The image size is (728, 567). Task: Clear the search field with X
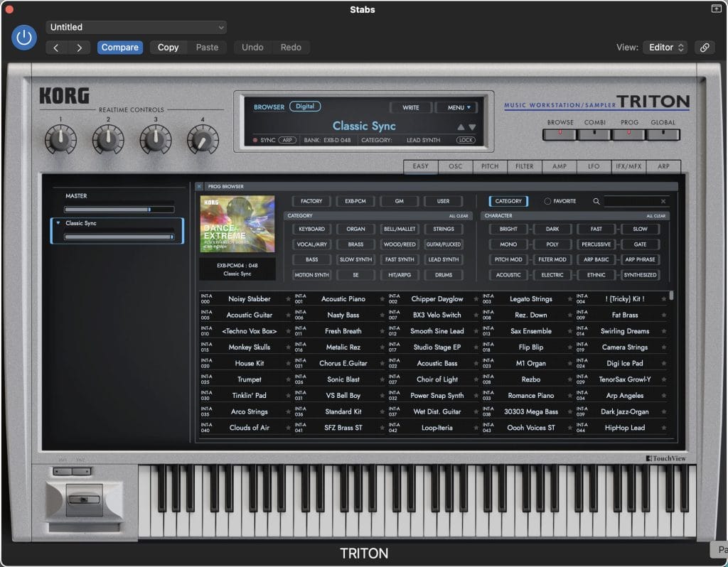[x=663, y=201]
